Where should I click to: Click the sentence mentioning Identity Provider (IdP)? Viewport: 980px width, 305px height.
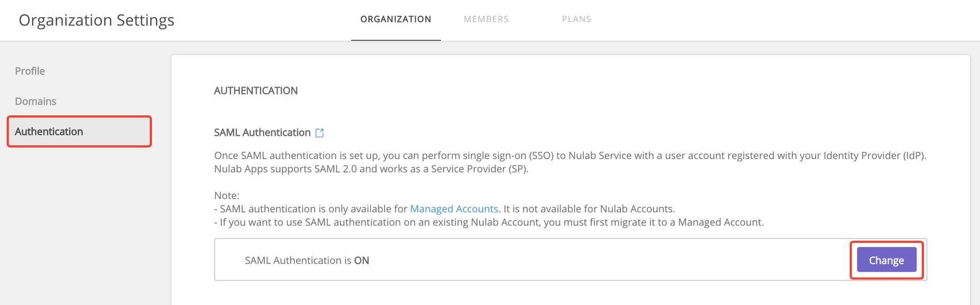click(x=570, y=155)
